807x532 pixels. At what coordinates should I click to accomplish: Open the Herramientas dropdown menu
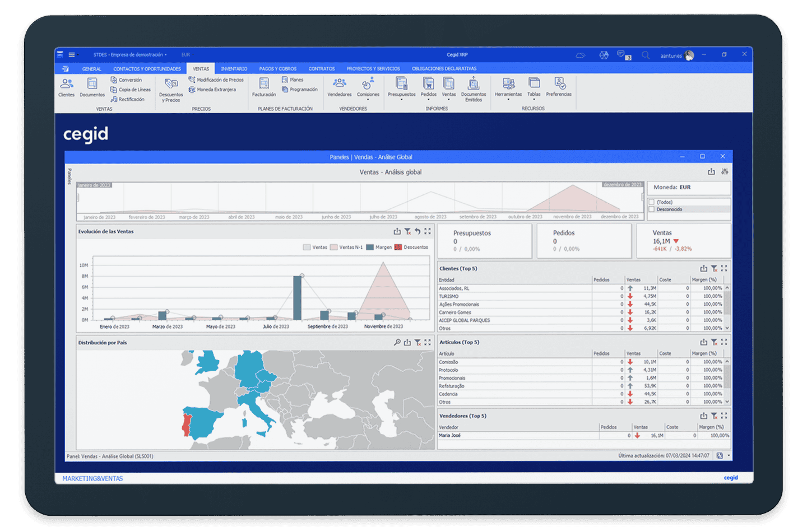tap(508, 99)
